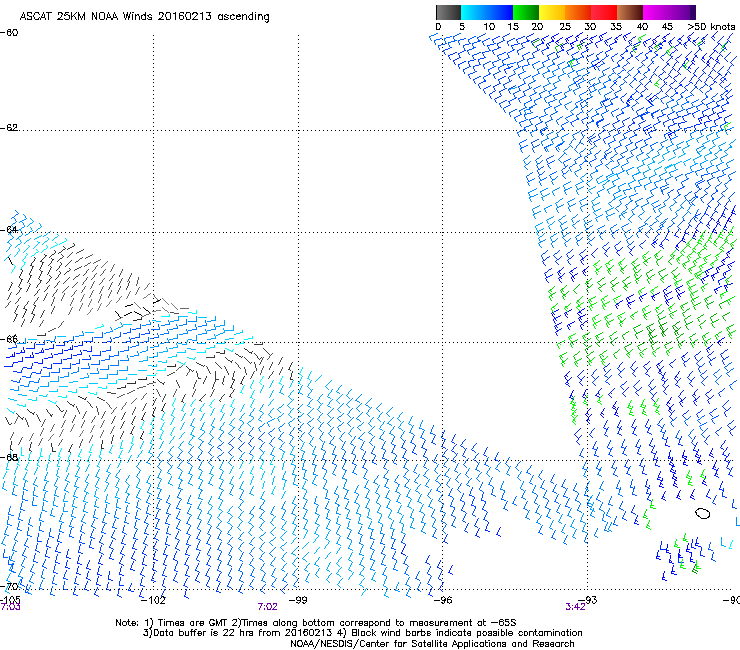Image resolution: width=740 pixels, height=650 pixels.
Task: Select the '30' legend value
Action: pyautogui.click(x=590, y=27)
